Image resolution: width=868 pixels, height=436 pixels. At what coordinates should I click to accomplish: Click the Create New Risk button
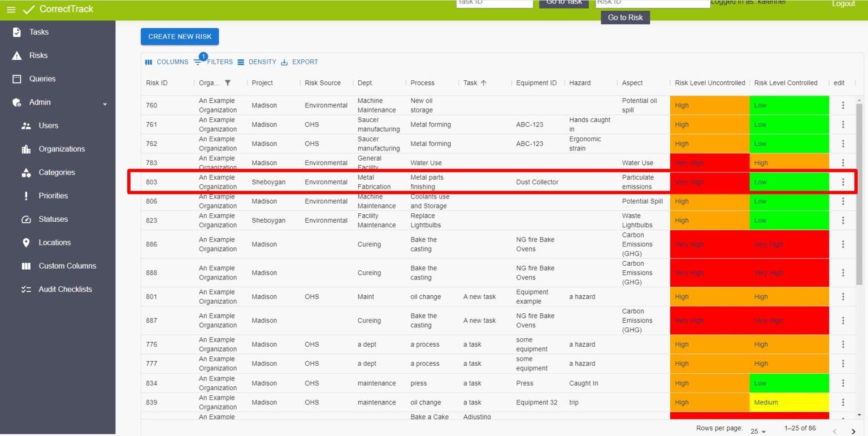(x=180, y=37)
